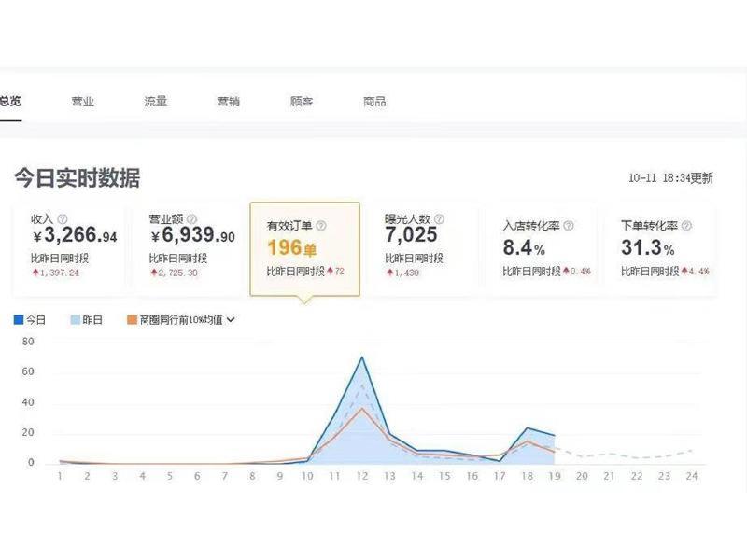The width and height of the screenshot is (747, 560).
Task: Select the 顾客 tab
Action: pyautogui.click(x=302, y=101)
